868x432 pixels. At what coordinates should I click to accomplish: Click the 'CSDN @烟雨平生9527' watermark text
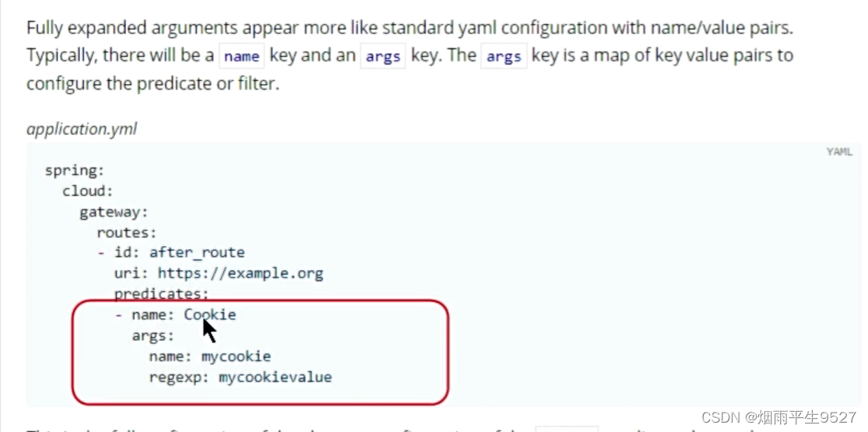pos(778,417)
